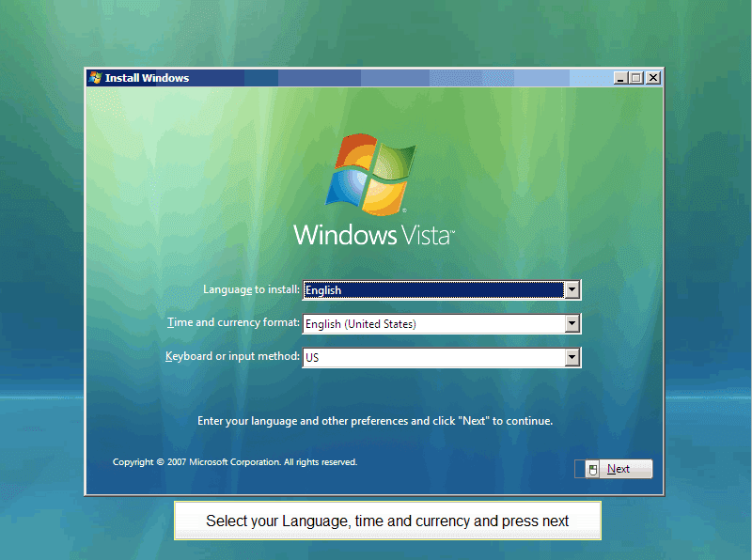Click the 'Language to install:' label
Viewport: 752px width, 560px height.
pyautogui.click(x=251, y=289)
